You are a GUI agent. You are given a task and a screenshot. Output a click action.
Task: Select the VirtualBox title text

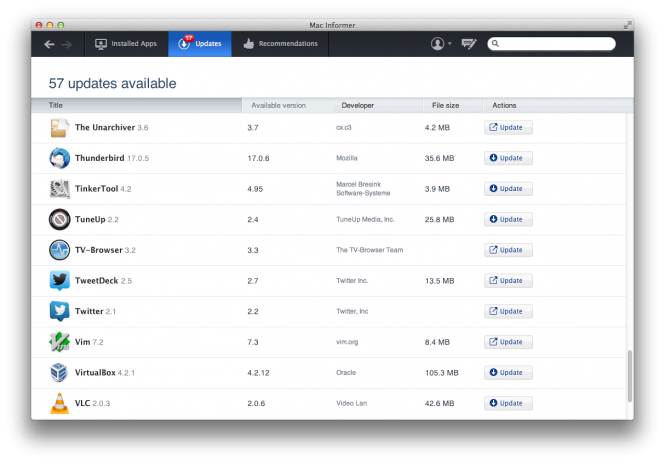click(95, 372)
